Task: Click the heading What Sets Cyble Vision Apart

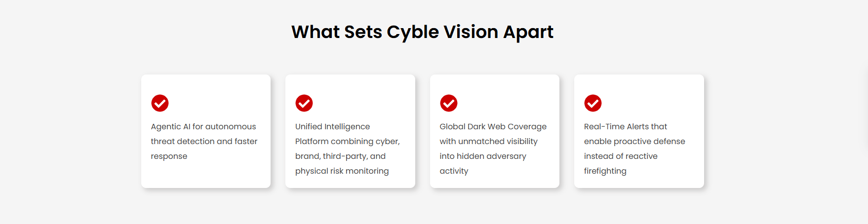Action: point(422,32)
